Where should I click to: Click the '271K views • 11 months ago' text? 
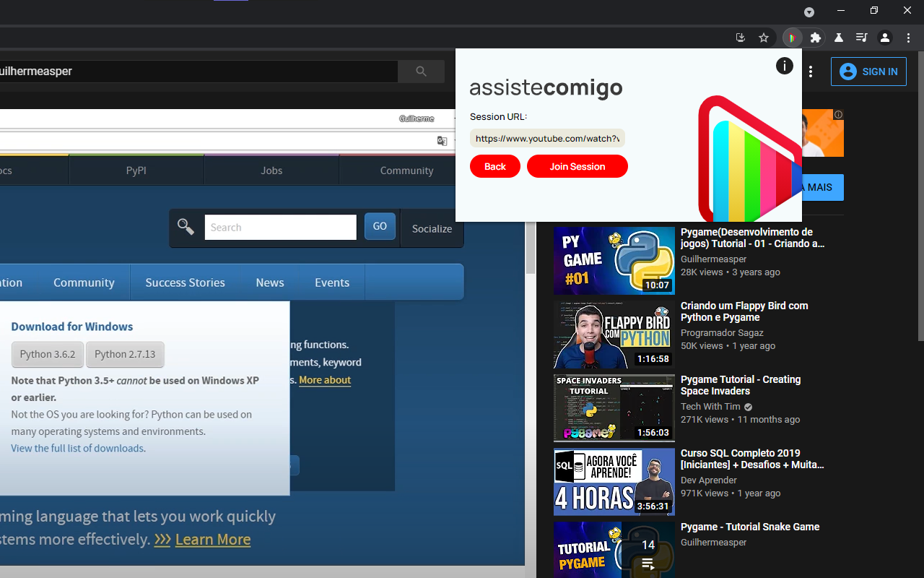click(x=740, y=420)
